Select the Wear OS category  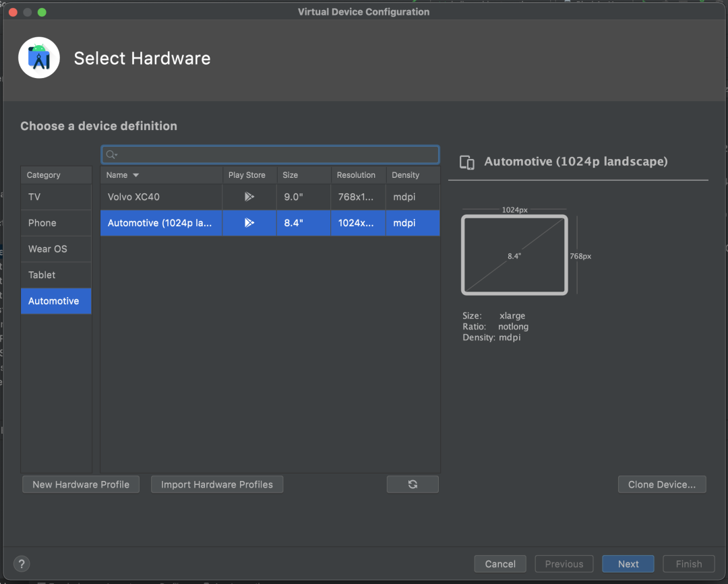point(56,249)
